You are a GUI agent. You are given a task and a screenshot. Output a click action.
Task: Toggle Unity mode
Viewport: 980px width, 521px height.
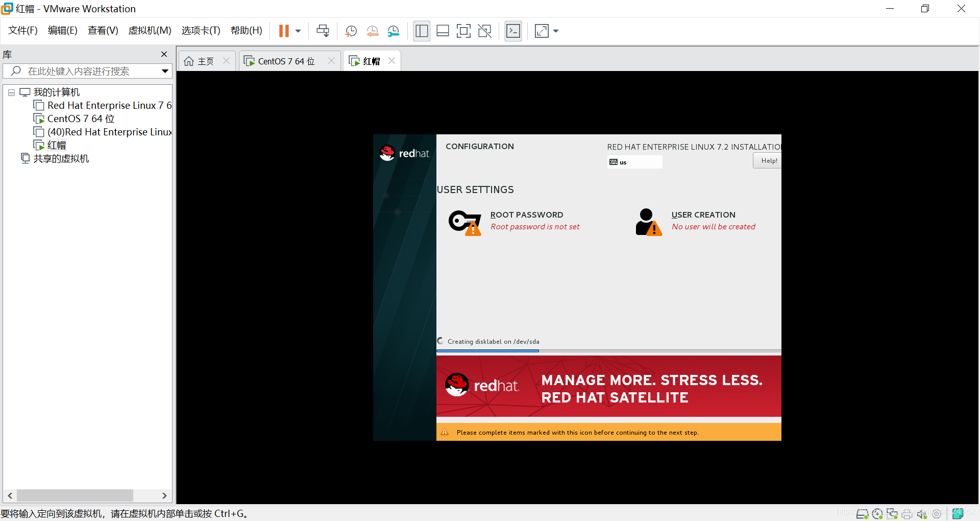pos(484,31)
